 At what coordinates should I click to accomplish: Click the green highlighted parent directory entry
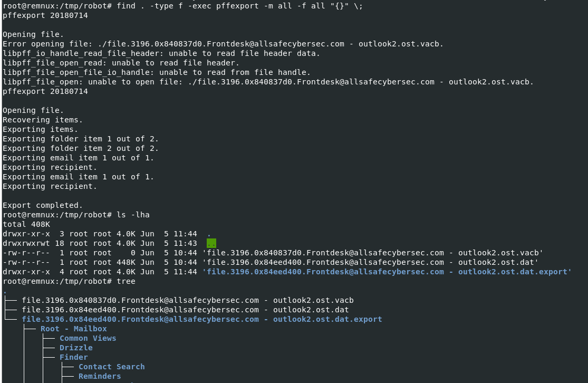(211, 243)
